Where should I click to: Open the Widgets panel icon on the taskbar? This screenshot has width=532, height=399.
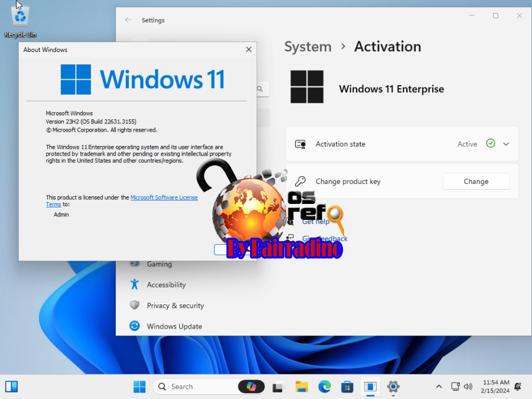pos(11,387)
